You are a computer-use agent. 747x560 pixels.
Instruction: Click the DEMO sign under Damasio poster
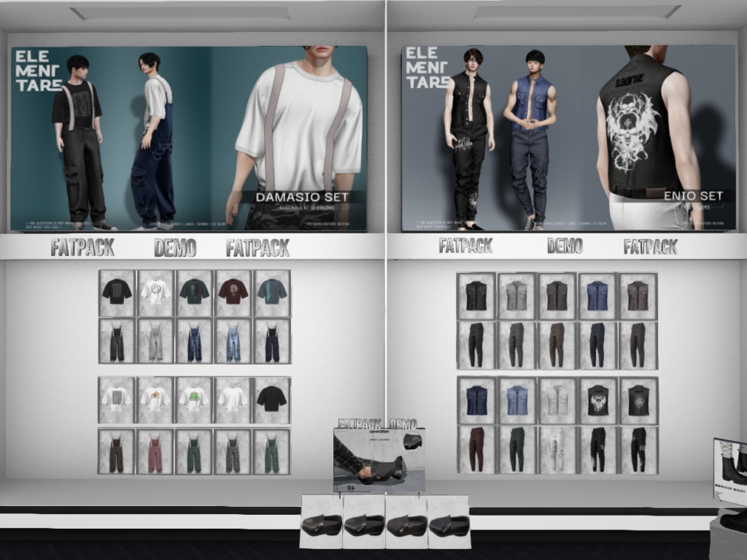[x=175, y=248]
